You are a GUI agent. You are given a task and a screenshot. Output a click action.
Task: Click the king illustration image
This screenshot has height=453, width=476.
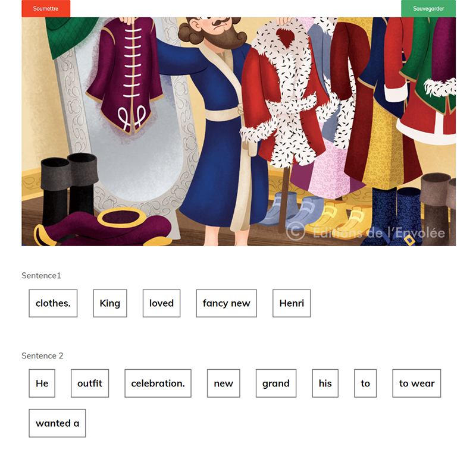pos(239,131)
